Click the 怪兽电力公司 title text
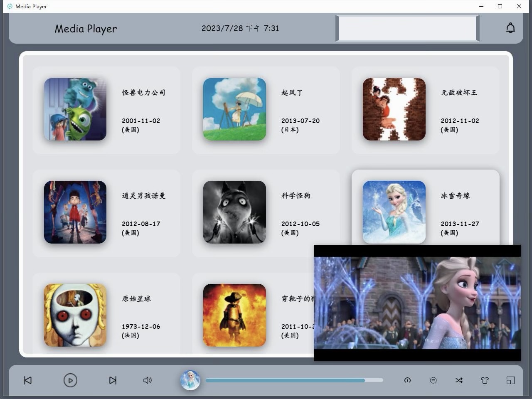This screenshot has width=532, height=399. [144, 93]
